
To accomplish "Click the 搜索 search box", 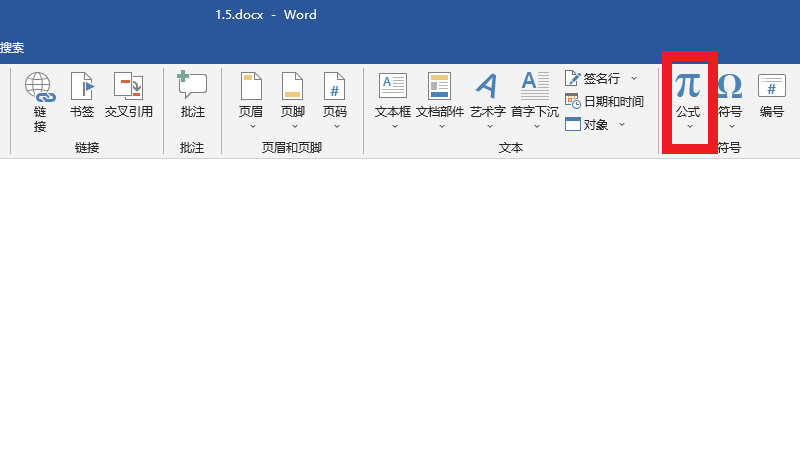I will pos(14,48).
